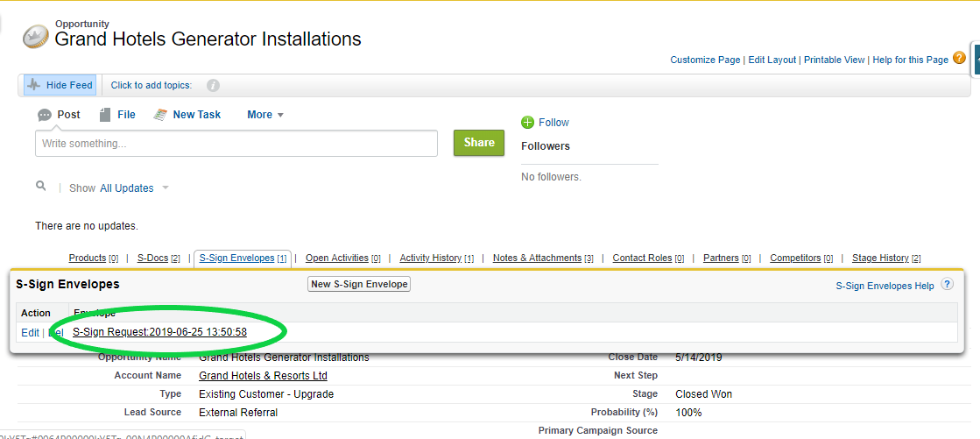Toggle the Hide Feed button
980x439 pixels.
tap(60, 85)
